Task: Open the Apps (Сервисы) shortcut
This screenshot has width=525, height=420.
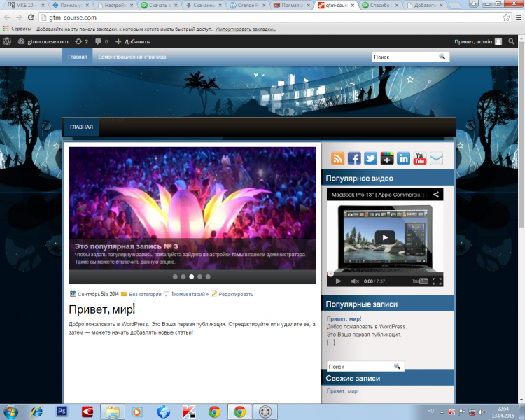Action: [17, 29]
